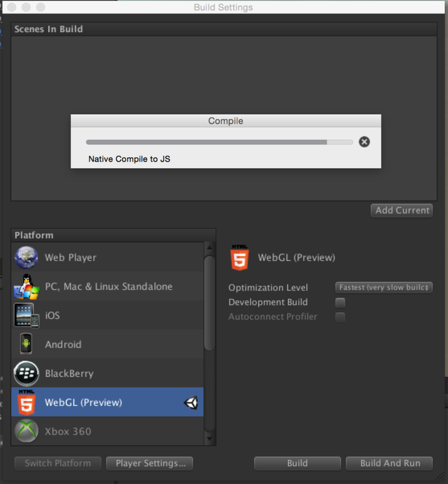The width and height of the screenshot is (448, 484).
Task: Click the platform list scroll up arrow
Action: [x=210, y=247]
